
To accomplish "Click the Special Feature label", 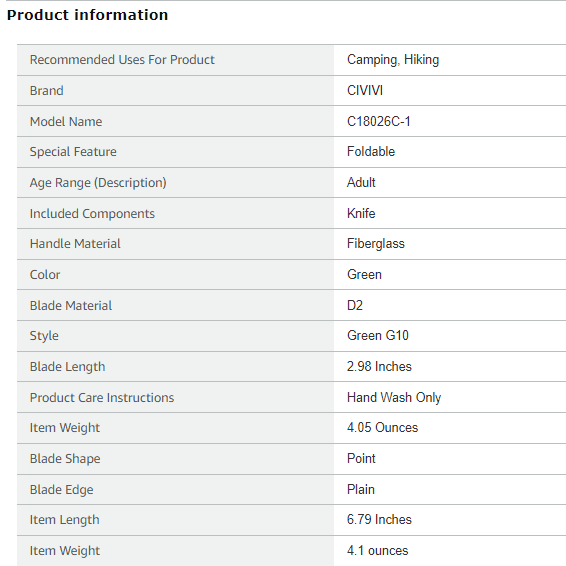I will pos(73,152).
